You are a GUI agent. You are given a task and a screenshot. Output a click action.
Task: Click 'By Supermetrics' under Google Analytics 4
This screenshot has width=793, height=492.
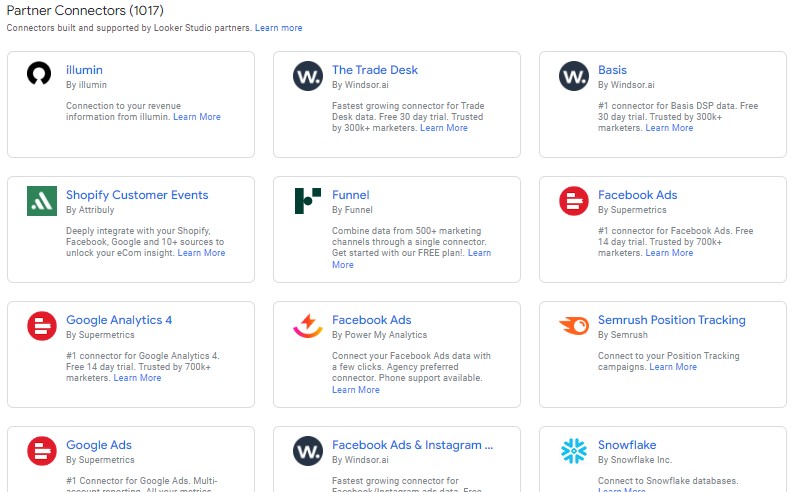click(100, 335)
